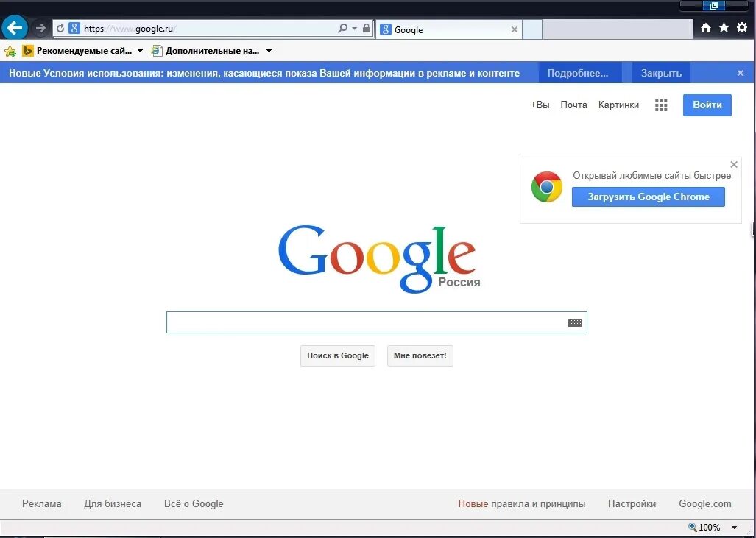Open the Tools gear menu
This screenshot has height=538, width=756.
point(743,27)
